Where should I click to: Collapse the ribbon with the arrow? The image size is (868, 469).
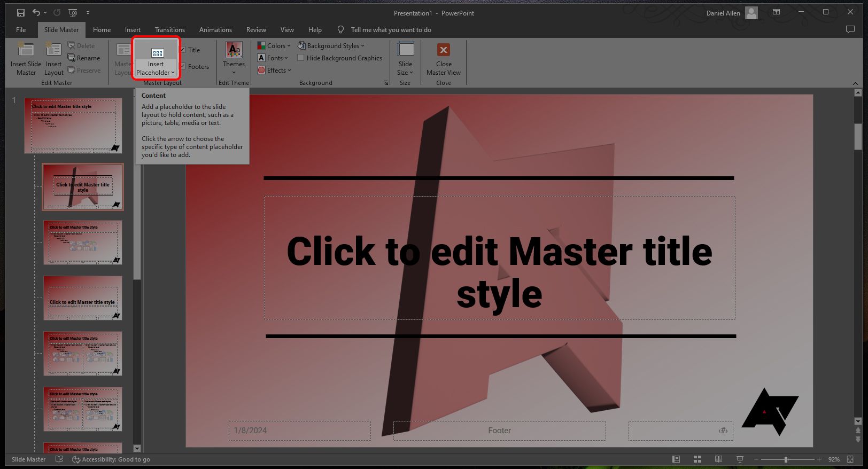click(x=855, y=83)
